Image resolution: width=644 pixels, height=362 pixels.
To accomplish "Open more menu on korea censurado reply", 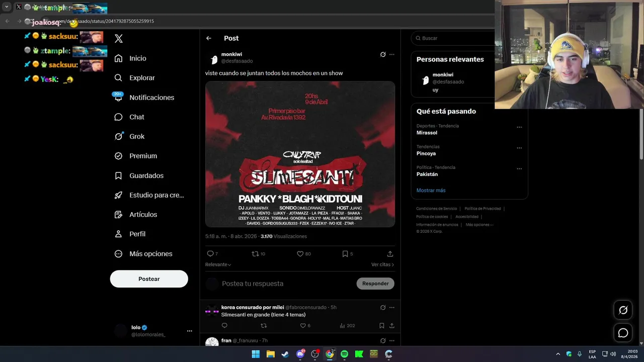I will coord(392,307).
